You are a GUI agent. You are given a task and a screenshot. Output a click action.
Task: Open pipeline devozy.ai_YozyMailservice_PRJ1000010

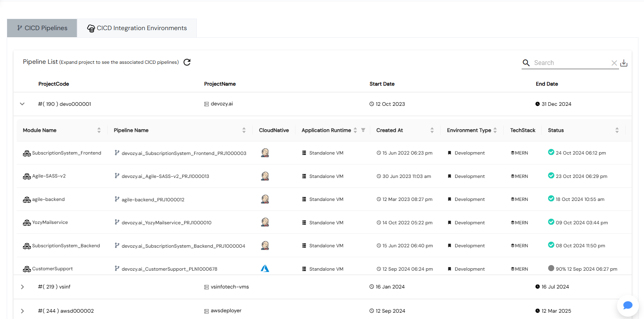pos(166,223)
